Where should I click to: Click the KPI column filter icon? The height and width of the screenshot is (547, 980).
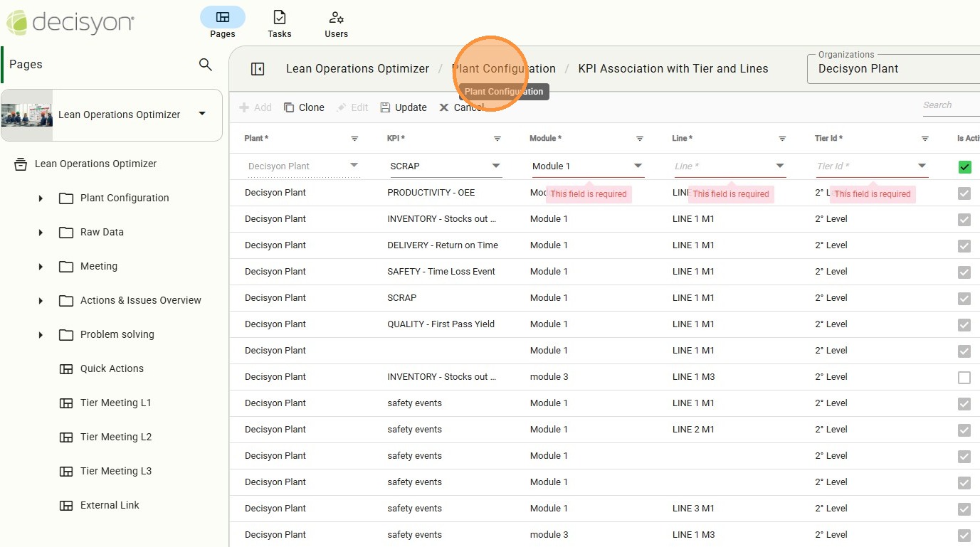coord(497,139)
